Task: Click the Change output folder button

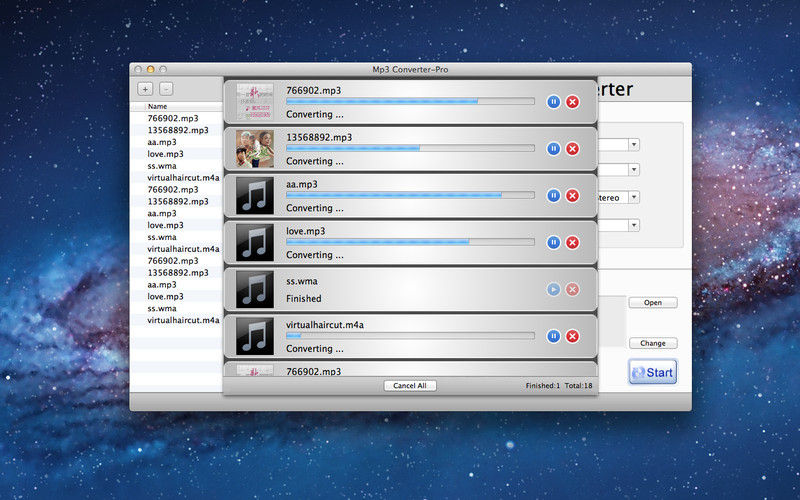Action: (x=653, y=343)
